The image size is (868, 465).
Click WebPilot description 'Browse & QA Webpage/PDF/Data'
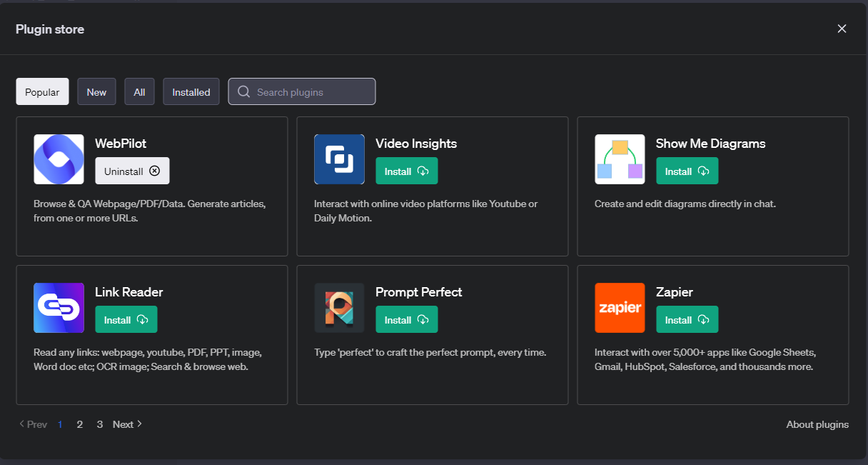click(150, 211)
